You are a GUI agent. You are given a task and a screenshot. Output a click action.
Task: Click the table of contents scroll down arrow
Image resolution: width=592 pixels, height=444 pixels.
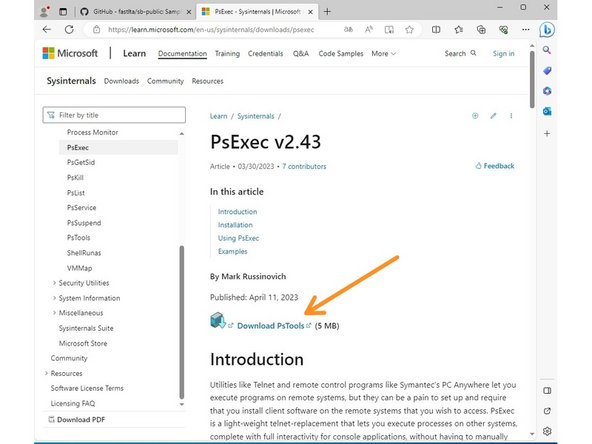pyautogui.click(x=182, y=404)
